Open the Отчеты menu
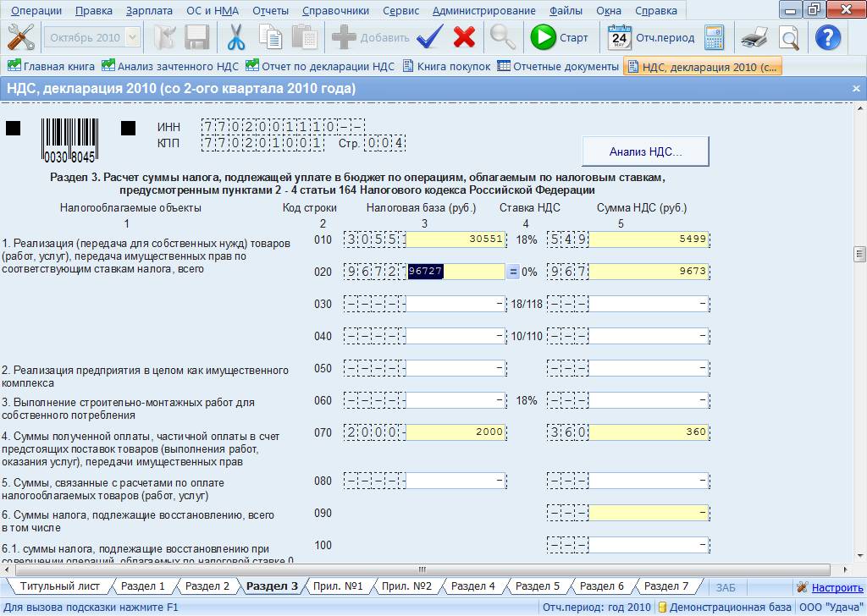The width and height of the screenshot is (867, 616). 270,10
